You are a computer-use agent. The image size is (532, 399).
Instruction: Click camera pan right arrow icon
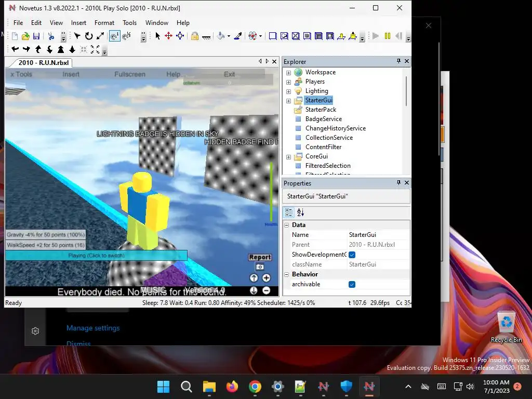click(26, 49)
